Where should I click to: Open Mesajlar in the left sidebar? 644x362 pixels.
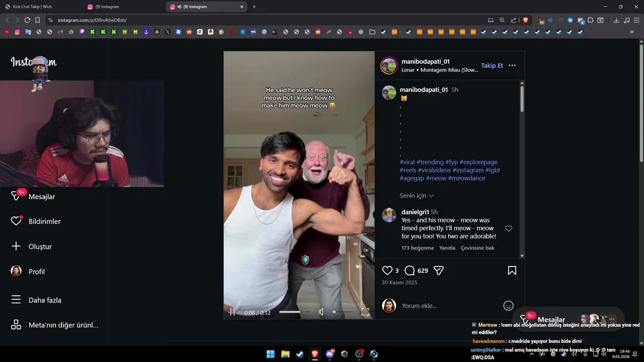[33, 197]
